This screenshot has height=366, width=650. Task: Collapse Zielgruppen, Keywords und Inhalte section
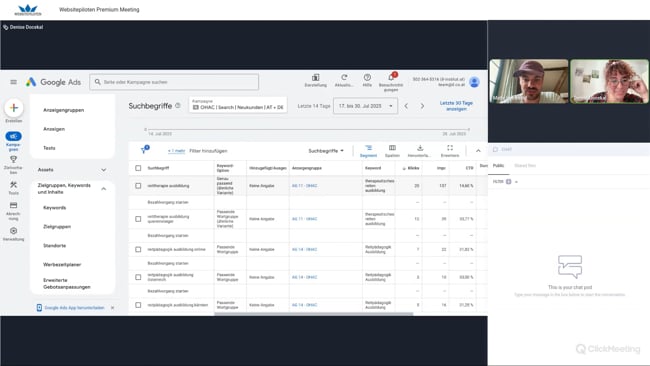tap(104, 189)
